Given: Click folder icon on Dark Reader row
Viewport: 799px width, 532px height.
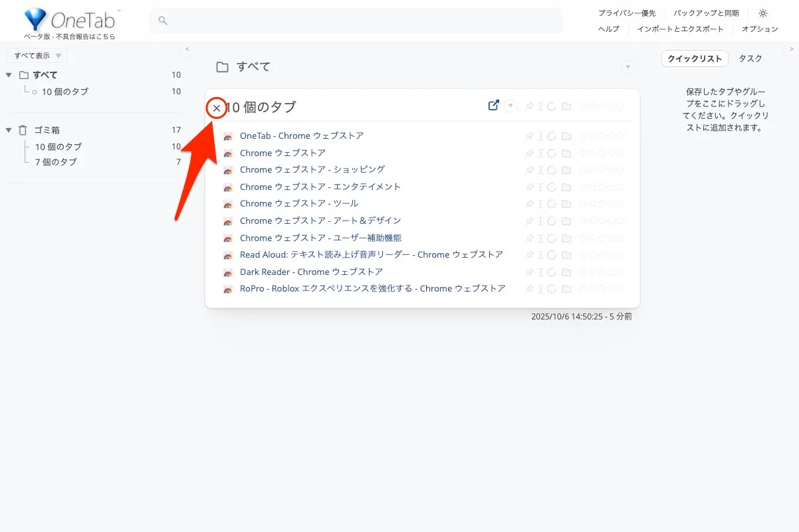Looking at the screenshot, I should (566, 272).
